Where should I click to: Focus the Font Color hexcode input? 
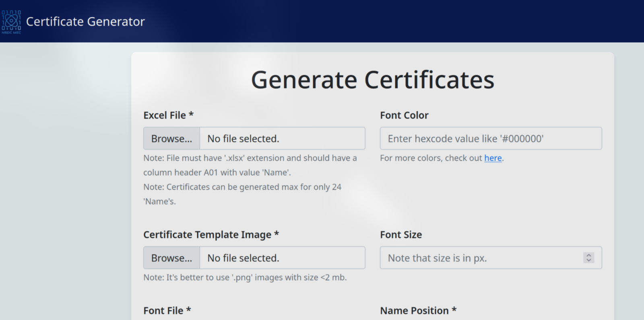pyautogui.click(x=491, y=139)
